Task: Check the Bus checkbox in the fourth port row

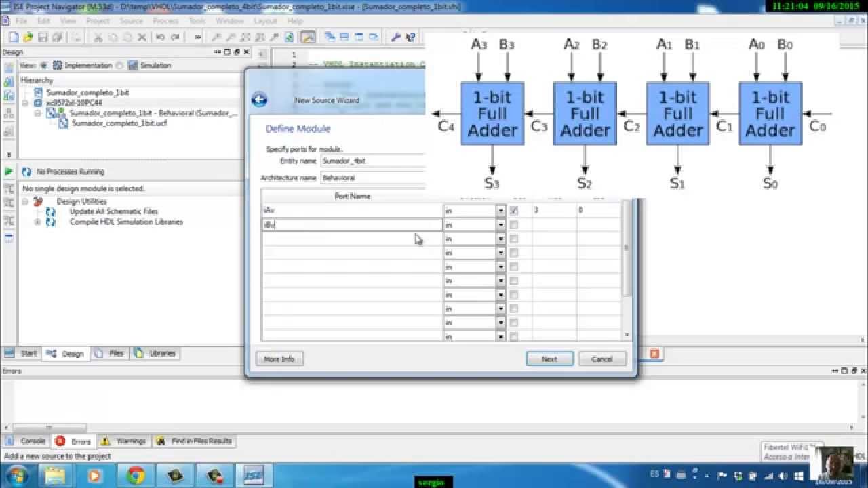Action: coord(514,253)
